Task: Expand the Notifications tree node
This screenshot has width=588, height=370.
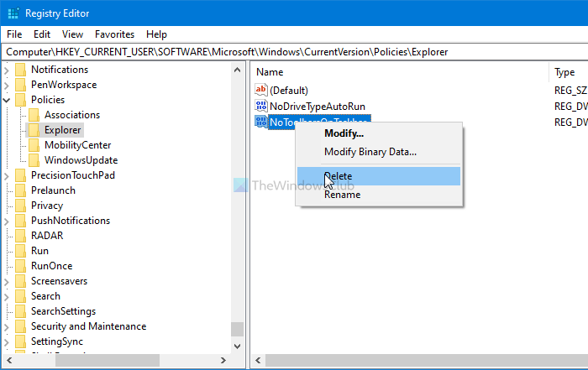Action: point(7,70)
